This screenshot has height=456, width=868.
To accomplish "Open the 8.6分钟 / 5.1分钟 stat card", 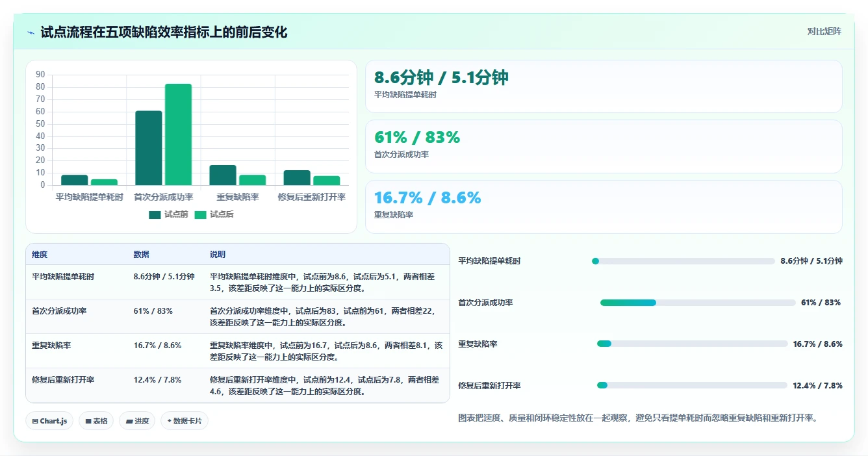I will (604, 86).
